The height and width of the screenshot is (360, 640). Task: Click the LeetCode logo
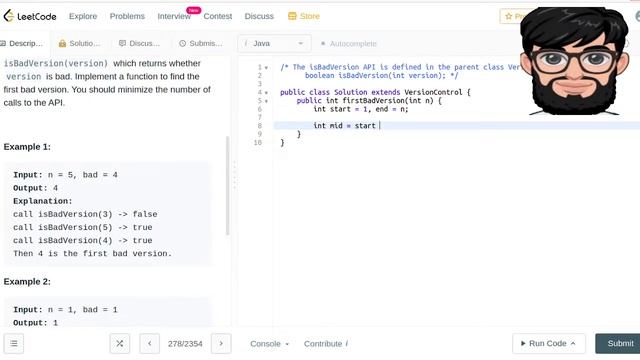point(30,16)
